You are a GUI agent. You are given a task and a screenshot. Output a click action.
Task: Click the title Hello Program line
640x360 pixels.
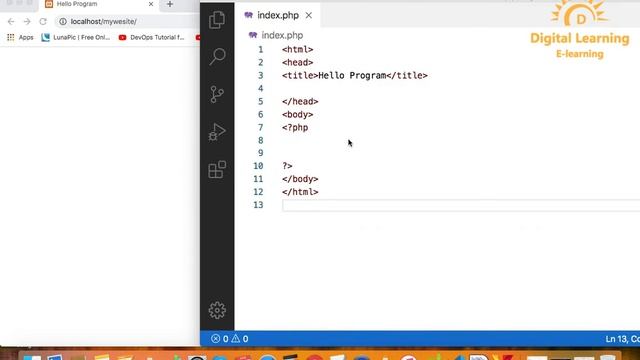tap(355, 76)
